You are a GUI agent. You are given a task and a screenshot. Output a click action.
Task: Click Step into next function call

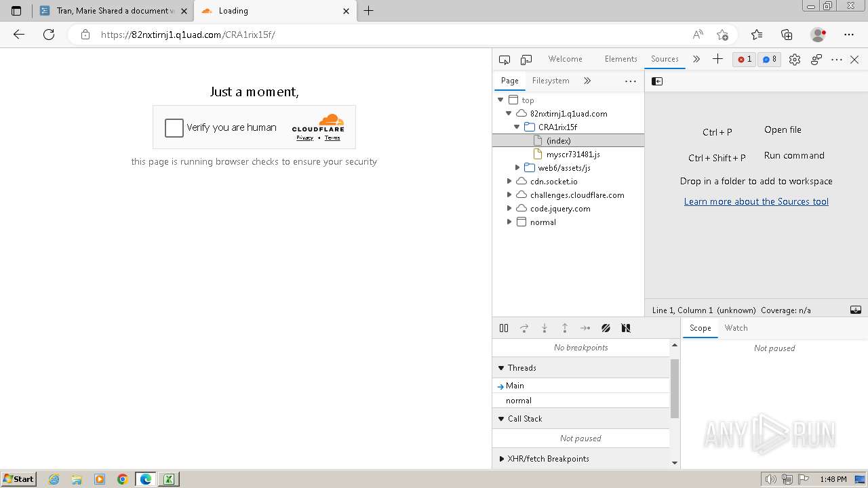pos(545,328)
